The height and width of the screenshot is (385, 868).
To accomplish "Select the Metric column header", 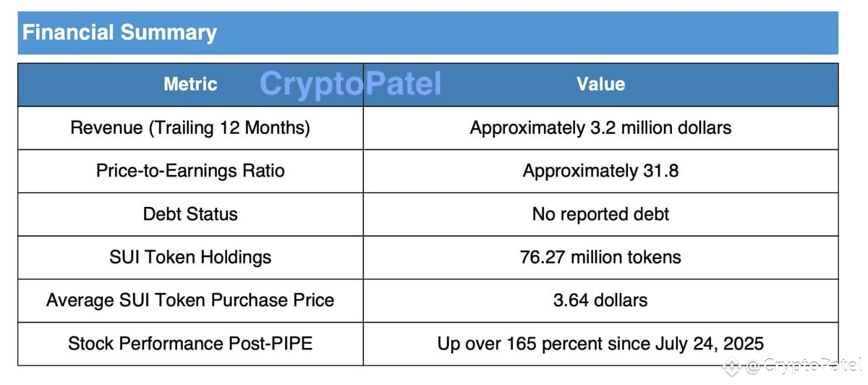I will pos(190,84).
